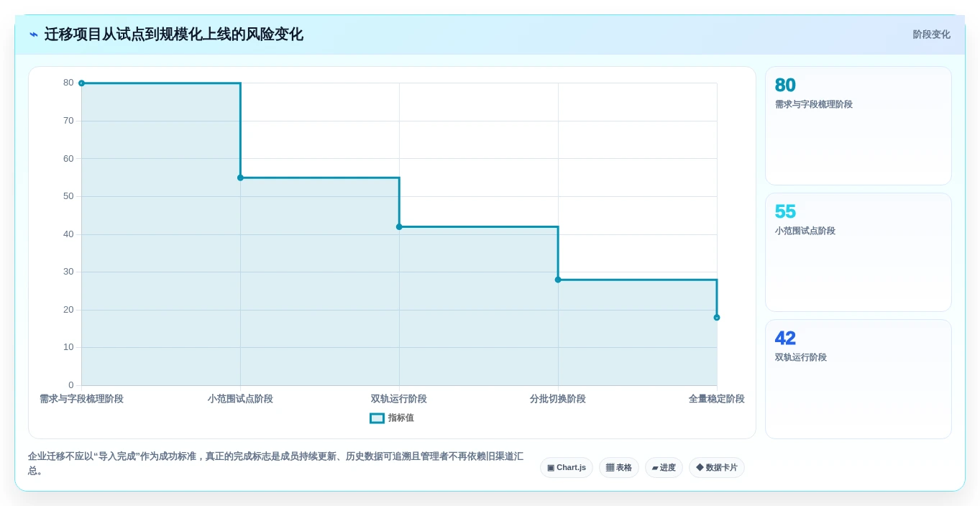Click the 阶段变化 label in the header

pos(931,34)
